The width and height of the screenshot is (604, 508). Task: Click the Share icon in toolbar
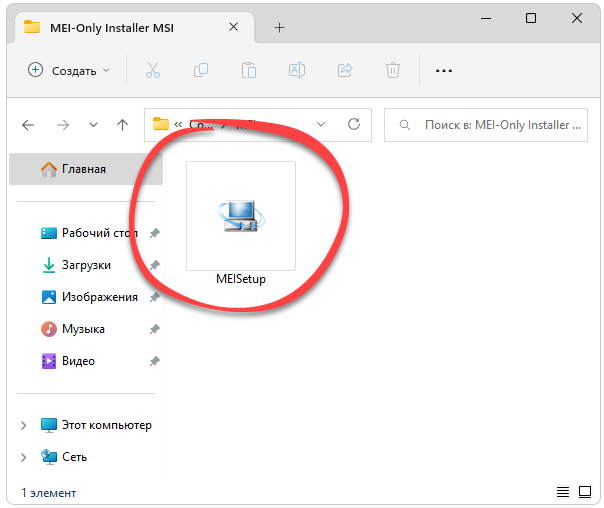click(x=345, y=70)
